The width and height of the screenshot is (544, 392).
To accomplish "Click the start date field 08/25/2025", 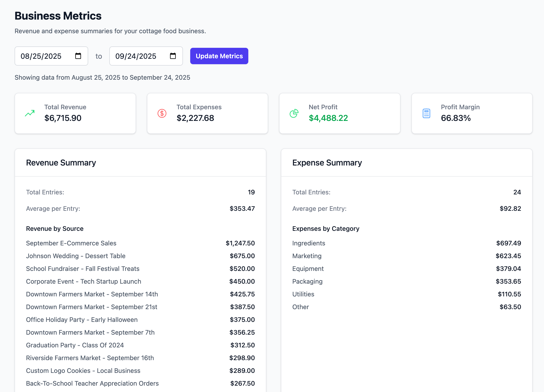I will [41, 56].
